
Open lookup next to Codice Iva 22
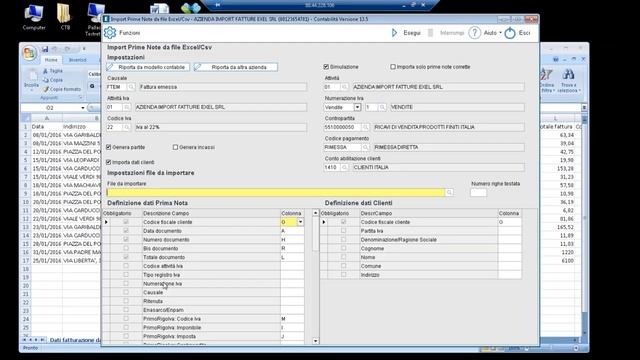127,127
